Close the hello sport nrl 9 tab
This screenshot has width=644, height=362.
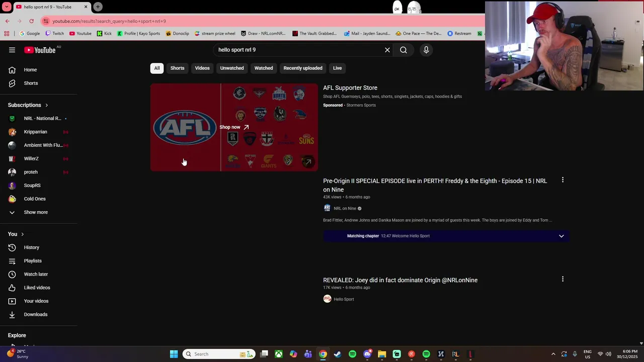[x=86, y=7]
